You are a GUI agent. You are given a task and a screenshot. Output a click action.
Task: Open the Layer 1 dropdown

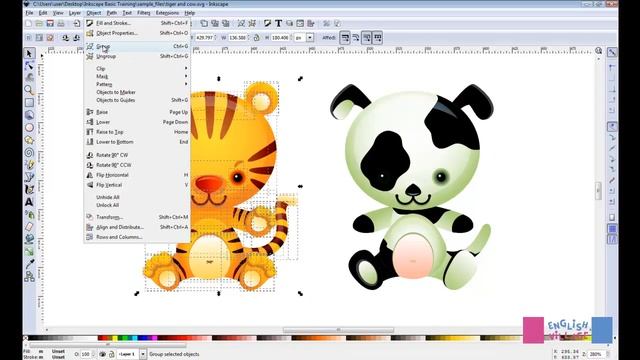[x=143, y=354]
